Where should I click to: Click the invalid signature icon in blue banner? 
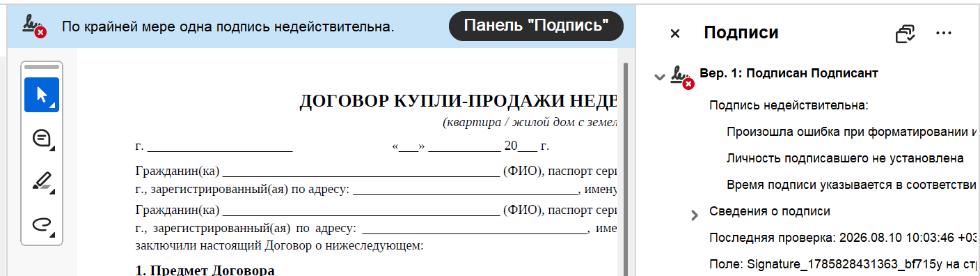coord(34,26)
